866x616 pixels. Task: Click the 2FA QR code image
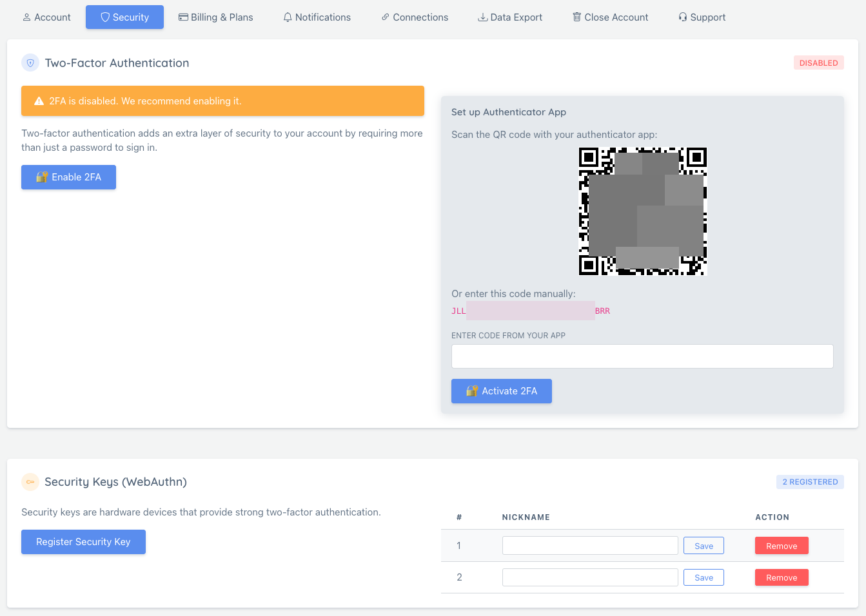(x=642, y=211)
